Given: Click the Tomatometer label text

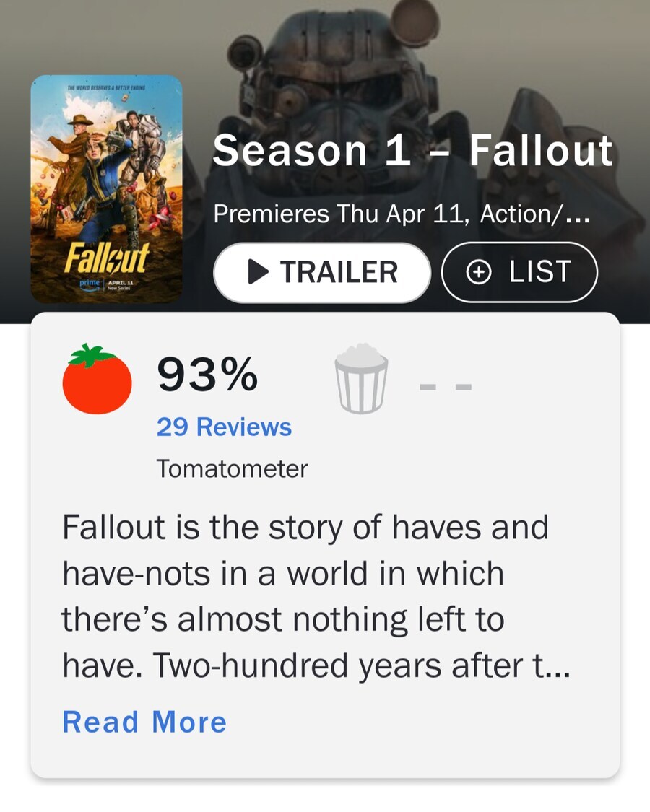Looking at the screenshot, I should click(x=232, y=469).
